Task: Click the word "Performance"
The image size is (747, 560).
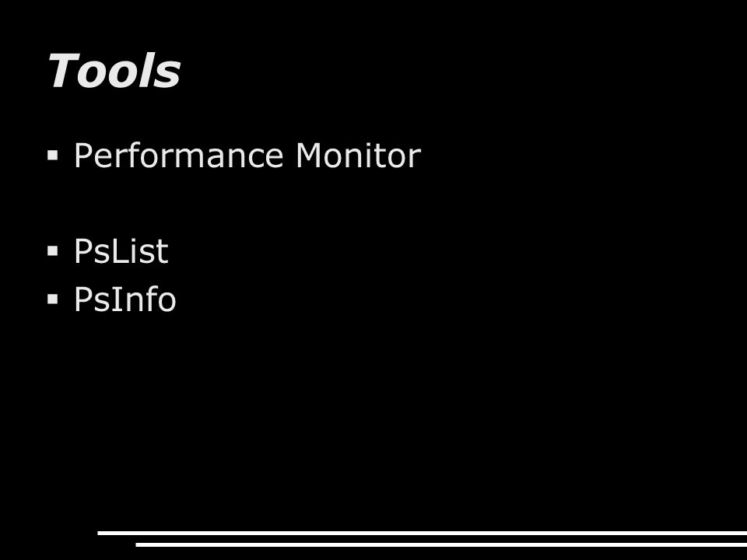Action: [179, 156]
